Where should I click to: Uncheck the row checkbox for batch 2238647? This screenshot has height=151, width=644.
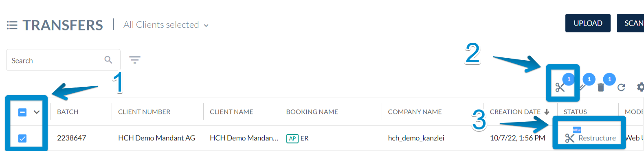tap(22, 138)
